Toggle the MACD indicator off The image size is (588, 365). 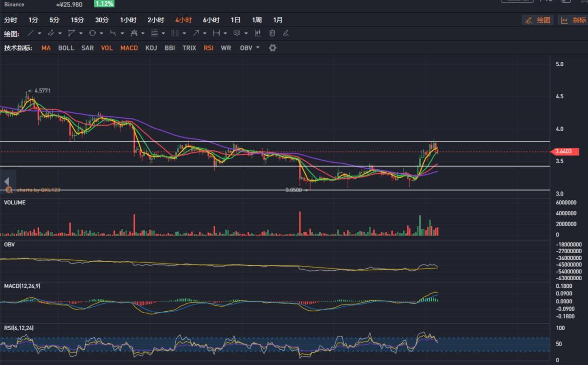129,48
